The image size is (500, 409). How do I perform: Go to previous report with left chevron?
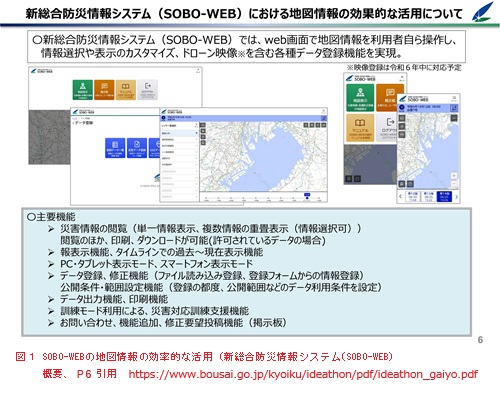[400, 197]
